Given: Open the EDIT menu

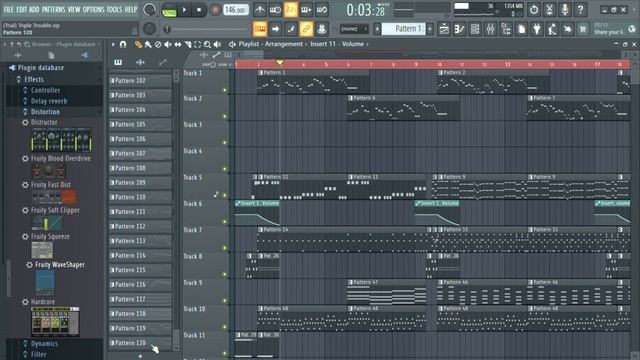Looking at the screenshot, I should pyautogui.click(x=22, y=9).
